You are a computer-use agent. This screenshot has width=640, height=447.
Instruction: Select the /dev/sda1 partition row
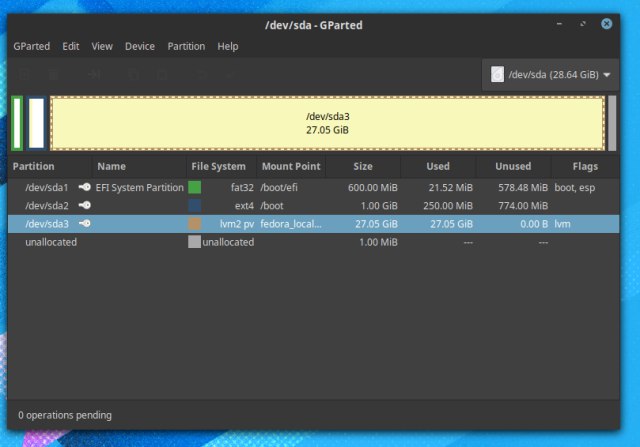(313, 187)
